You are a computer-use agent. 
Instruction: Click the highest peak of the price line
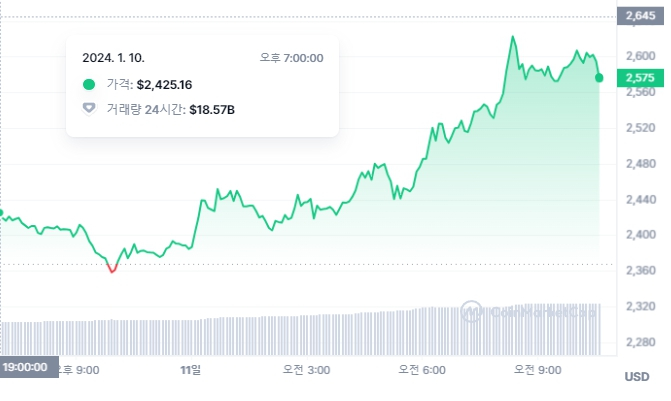tap(513, 37)
